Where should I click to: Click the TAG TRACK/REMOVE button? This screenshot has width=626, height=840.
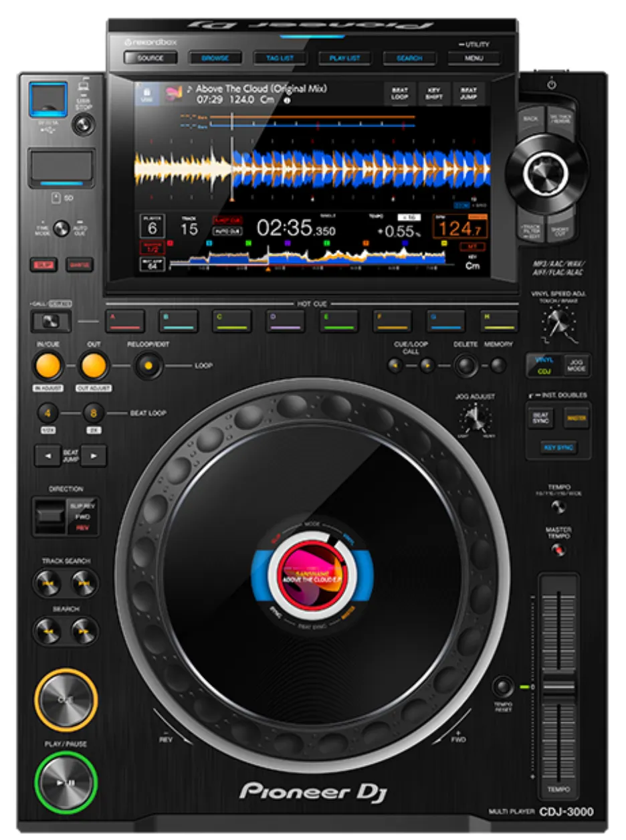pos(561,120)
